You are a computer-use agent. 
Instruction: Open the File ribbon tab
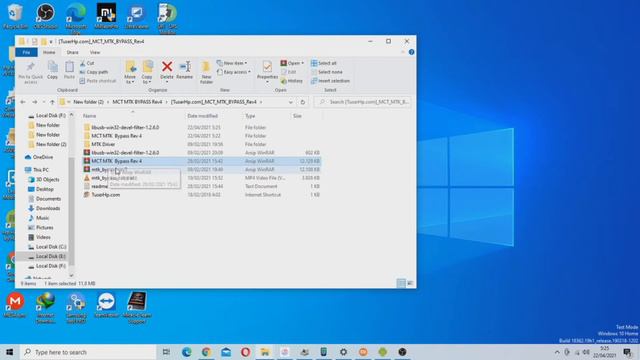coord(26,53)
